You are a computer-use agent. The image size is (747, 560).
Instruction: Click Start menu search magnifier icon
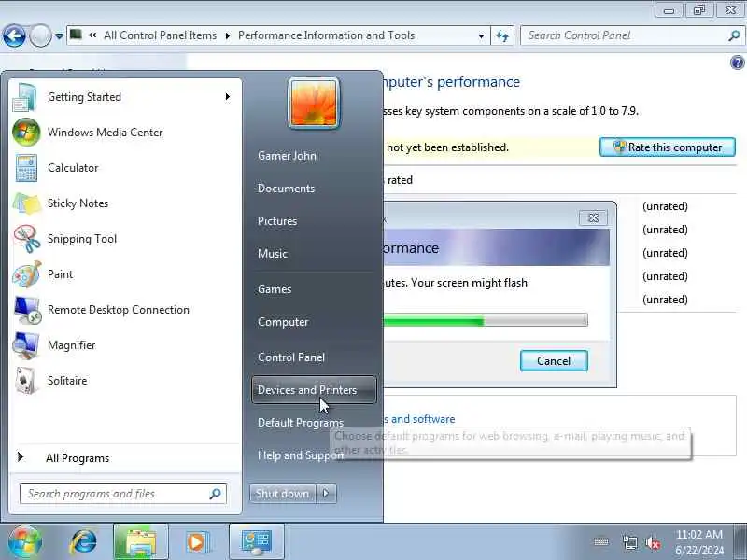216,494
